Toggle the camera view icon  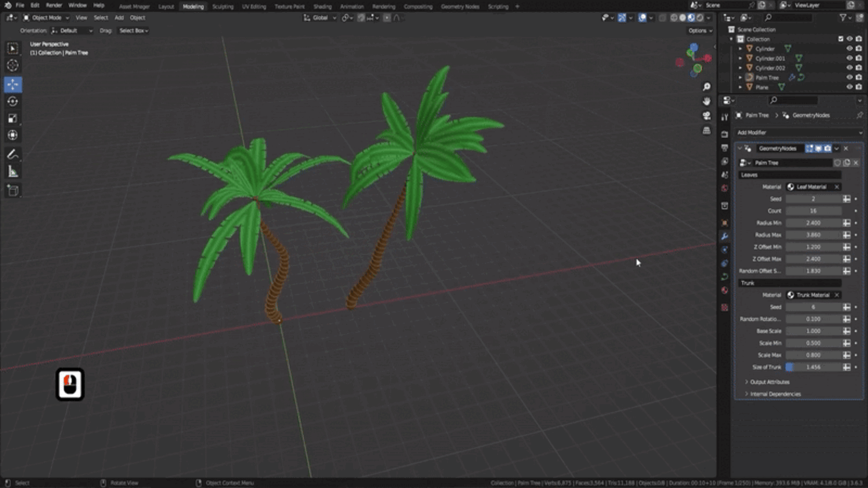pos(707,116)
